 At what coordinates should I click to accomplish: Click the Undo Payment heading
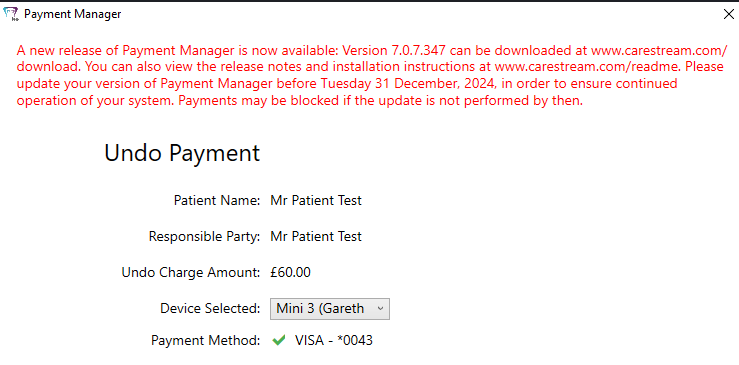pyautogui.click(x=182, y=153)
